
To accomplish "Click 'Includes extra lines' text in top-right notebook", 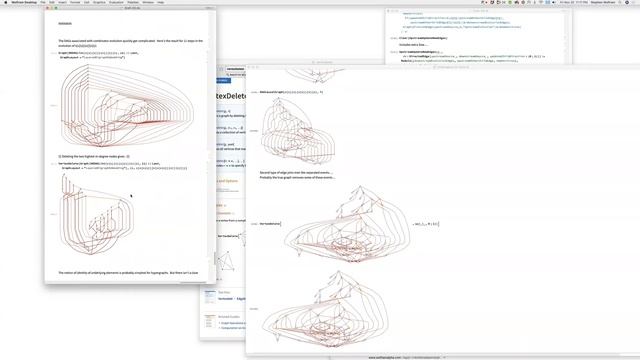I will 413,44.
